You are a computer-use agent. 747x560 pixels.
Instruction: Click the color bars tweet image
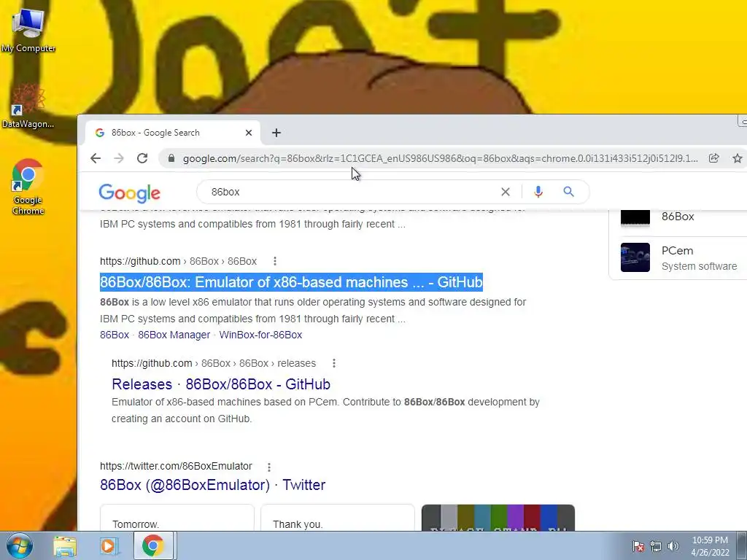tap(498, 518)
